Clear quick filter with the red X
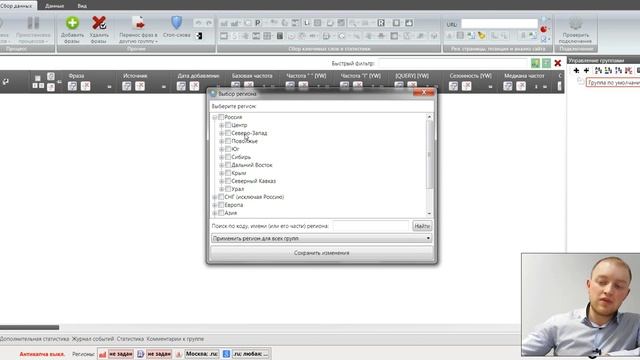 [558, 63]
